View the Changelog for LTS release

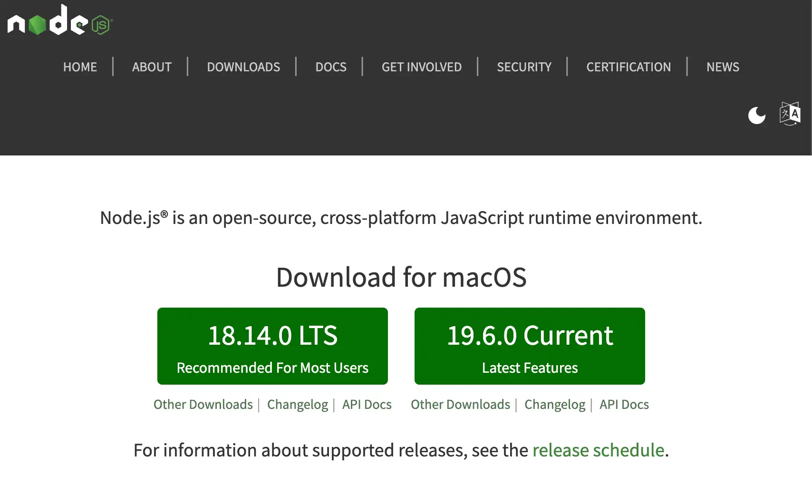tap(297, 405)
